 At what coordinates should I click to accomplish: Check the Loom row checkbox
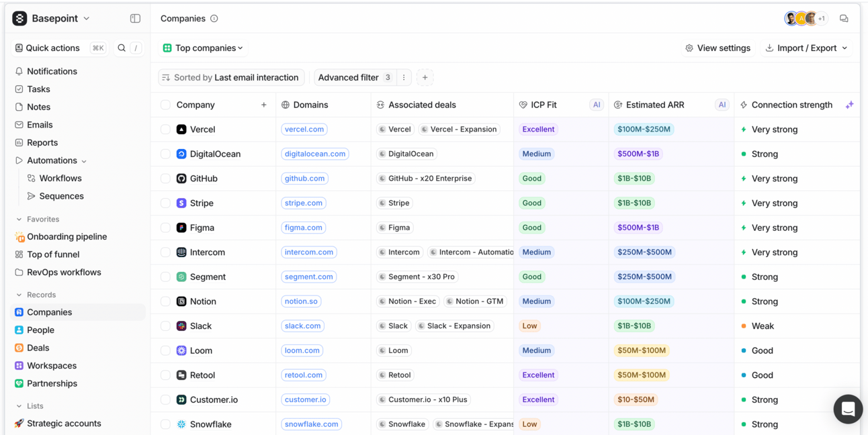pyautogui.click(x=165, y=350)
